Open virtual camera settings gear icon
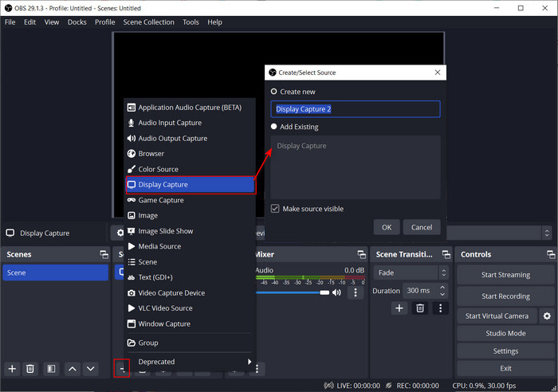 tap(547, 316)
